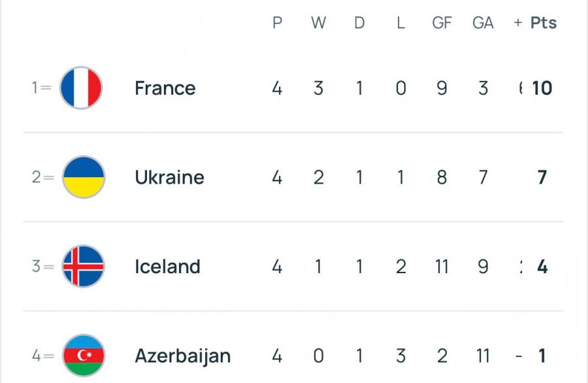The width and height of the screenshot is (588, 383).
Task: Click Iceland's 11 goals-for value
Action: (x=442, y=267)
